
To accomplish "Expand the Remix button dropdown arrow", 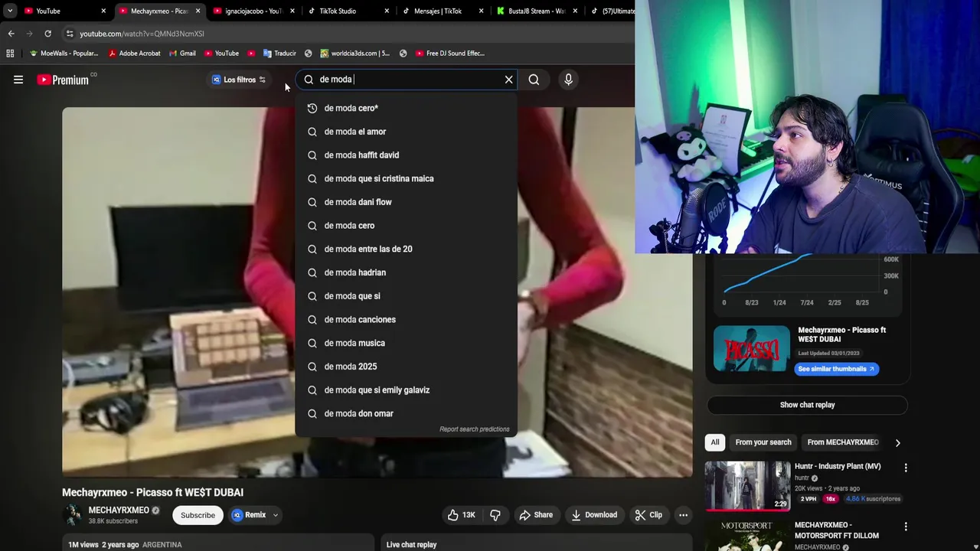I will [275, 515].
